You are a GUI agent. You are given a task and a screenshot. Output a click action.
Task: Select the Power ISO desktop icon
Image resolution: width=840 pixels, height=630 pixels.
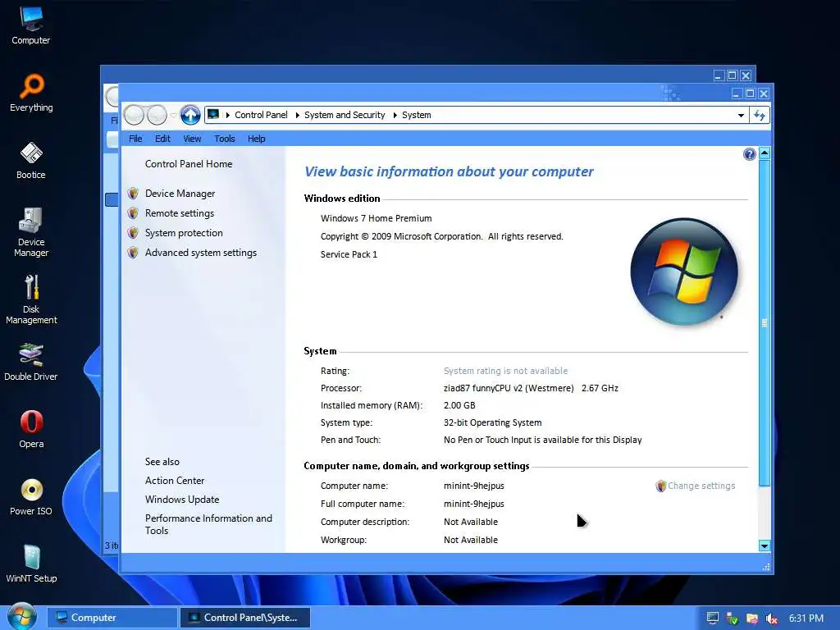[31, 496]
